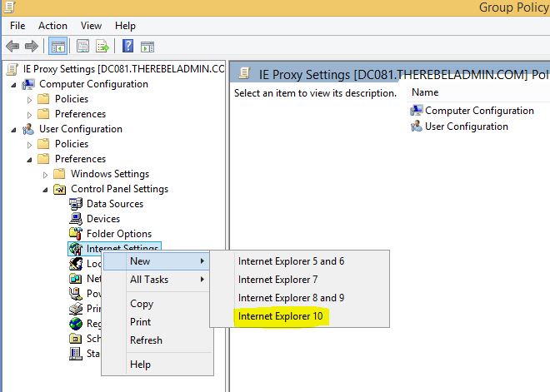Click the Export List toolbar icon

[x=102, y=47]
